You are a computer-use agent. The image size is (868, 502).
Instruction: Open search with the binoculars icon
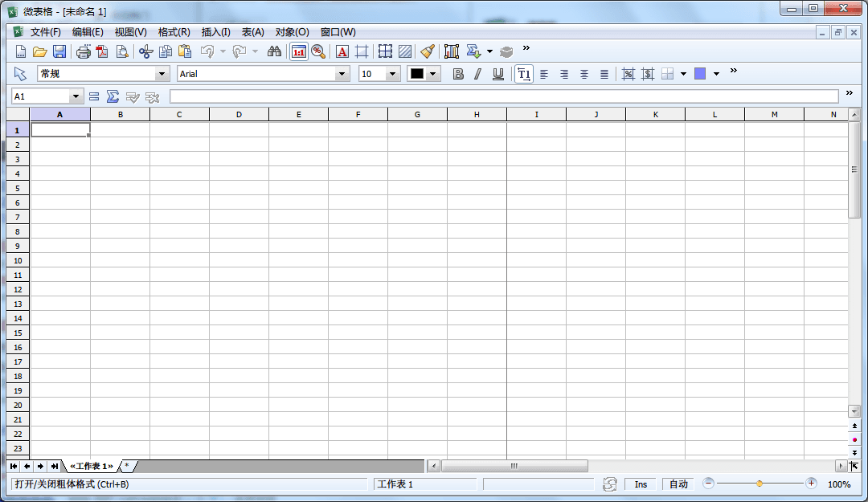(275, 52)
